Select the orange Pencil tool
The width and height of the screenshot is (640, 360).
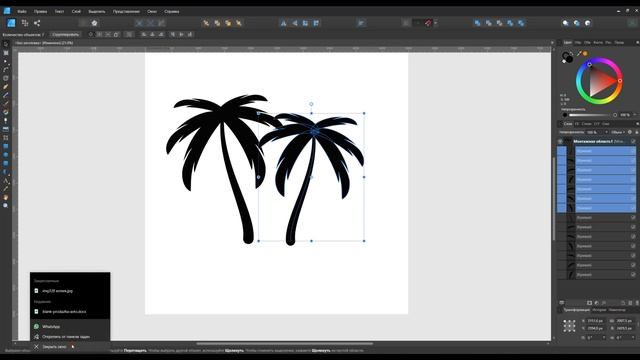point(6,87)
